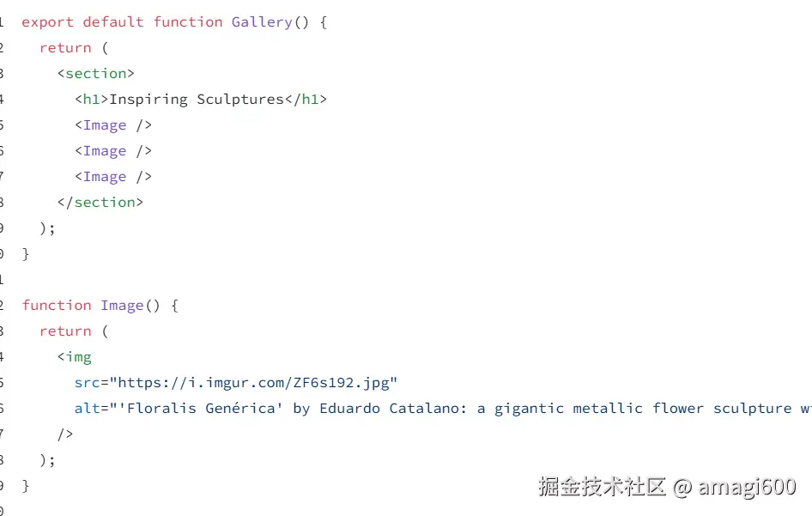Click the alt attribute name
This screenshot has width=812, height=516.
87,409
